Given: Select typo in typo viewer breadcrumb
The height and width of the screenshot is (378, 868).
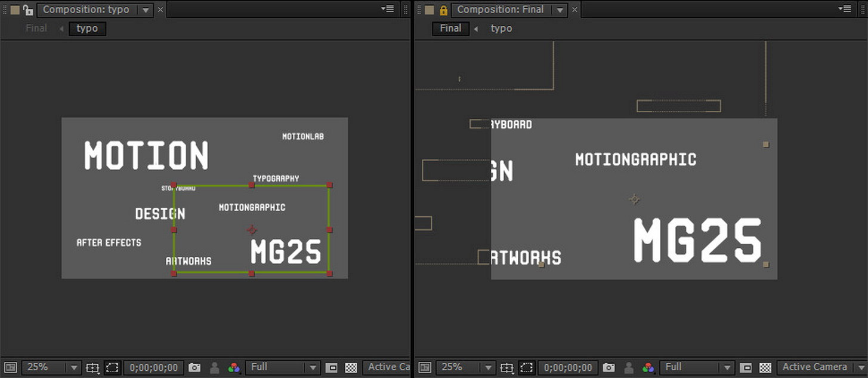Looking at the screenshot, I should click(x=87, y=28).
